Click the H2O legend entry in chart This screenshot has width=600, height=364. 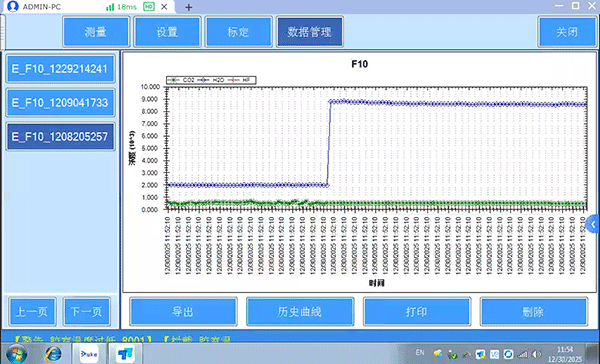212,80
